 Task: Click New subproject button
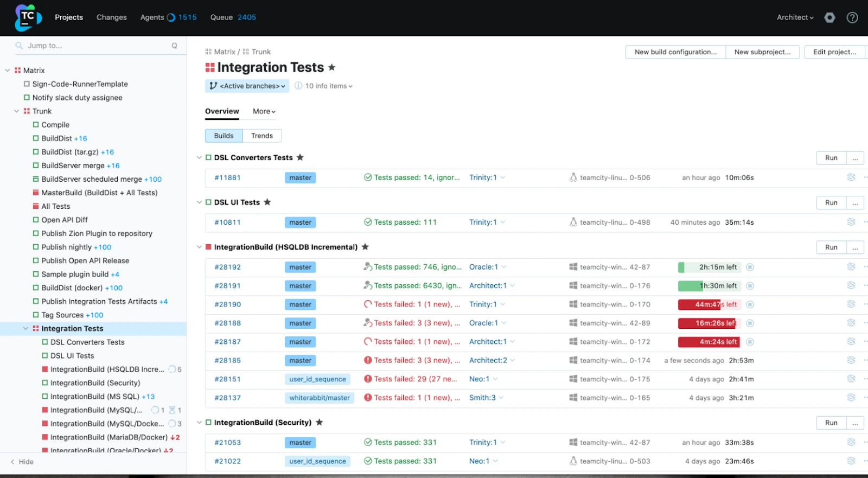762,52
